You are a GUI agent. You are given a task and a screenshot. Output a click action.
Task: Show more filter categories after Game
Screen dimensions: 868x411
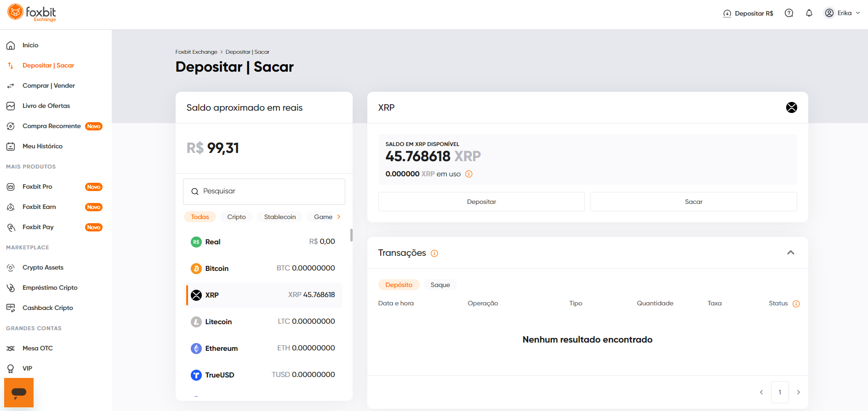tap(339, 217)
